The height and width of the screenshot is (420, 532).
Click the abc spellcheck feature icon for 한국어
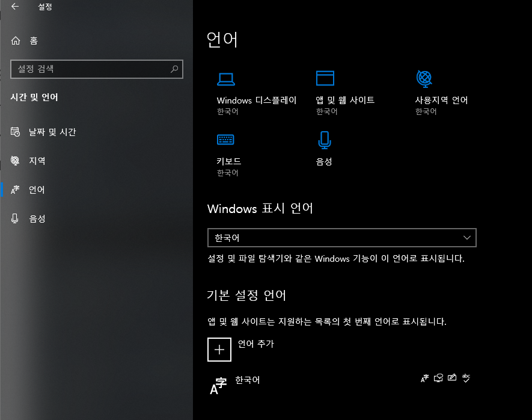tap(466, 378)
